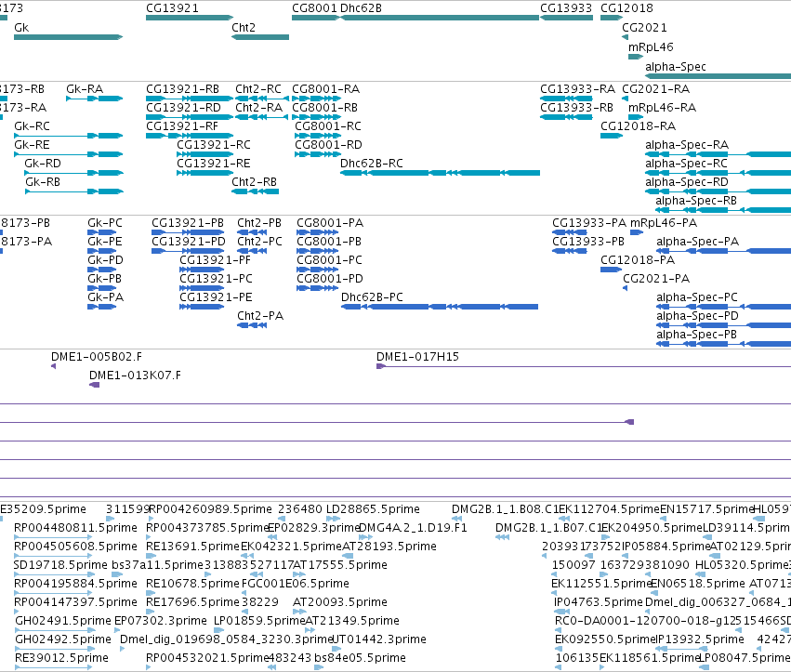Screen dimensions: 791x672
Task: Open transcript Gk-RB
Action: [x=74, y=191]
